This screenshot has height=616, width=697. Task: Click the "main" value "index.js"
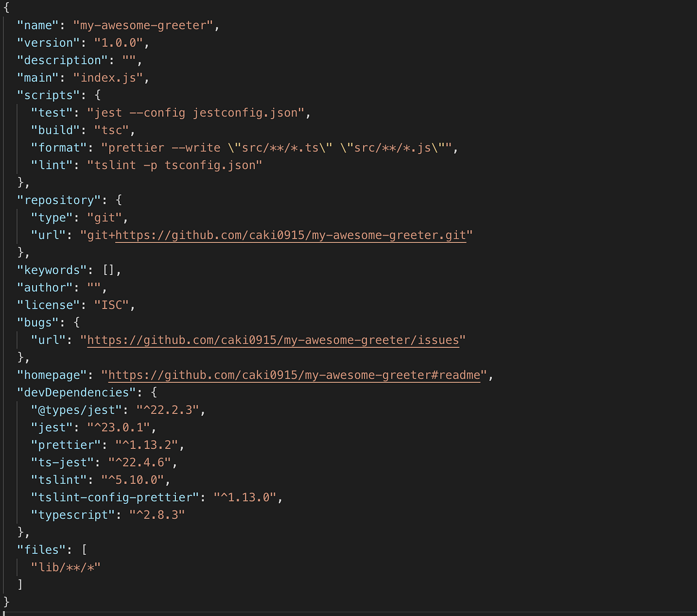click(x=108, y=77)
